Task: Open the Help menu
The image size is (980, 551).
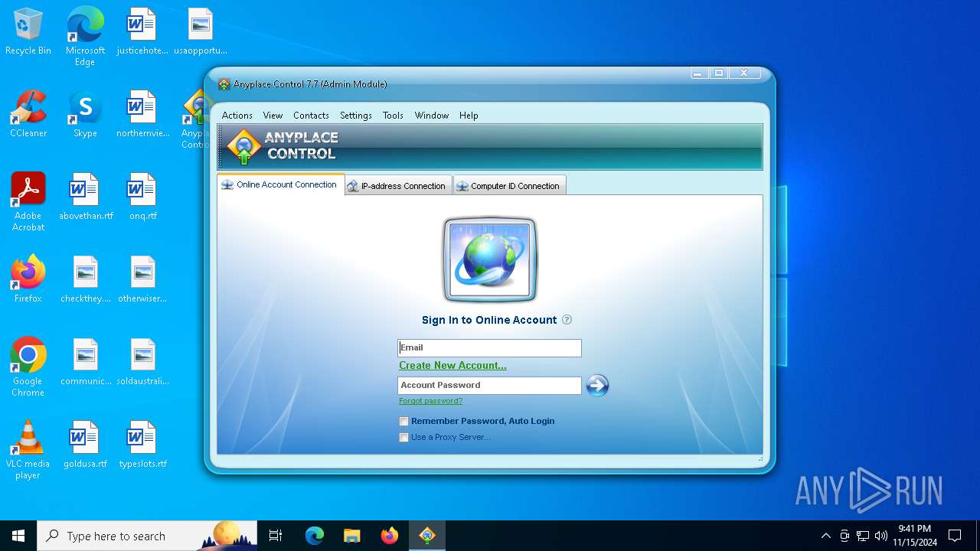Action: click(469, 116)
